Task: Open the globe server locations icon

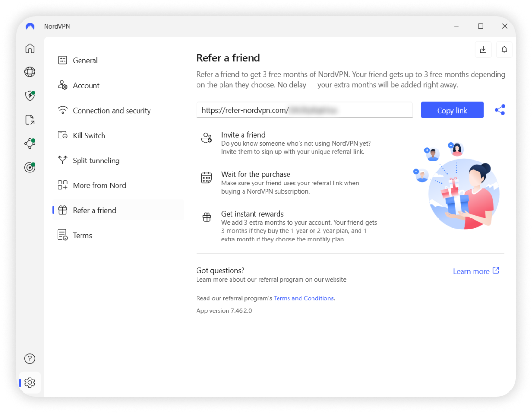Action: [x=30, y=72]
